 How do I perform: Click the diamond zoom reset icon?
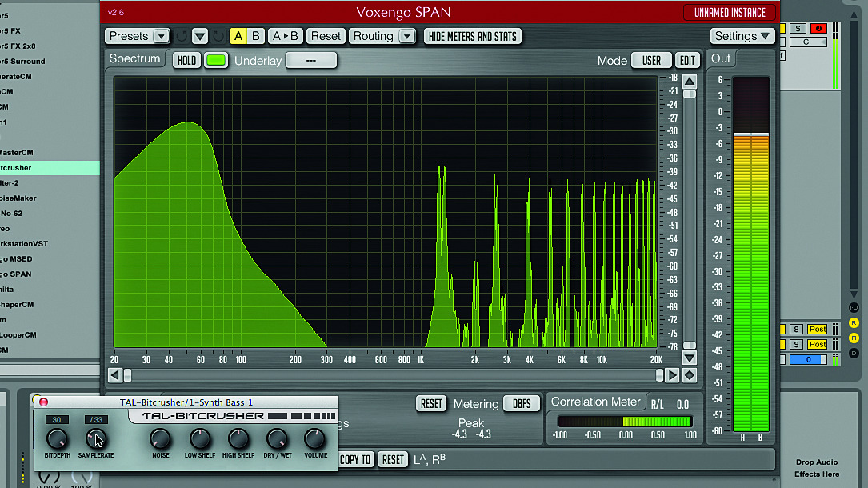click(689, 375)
